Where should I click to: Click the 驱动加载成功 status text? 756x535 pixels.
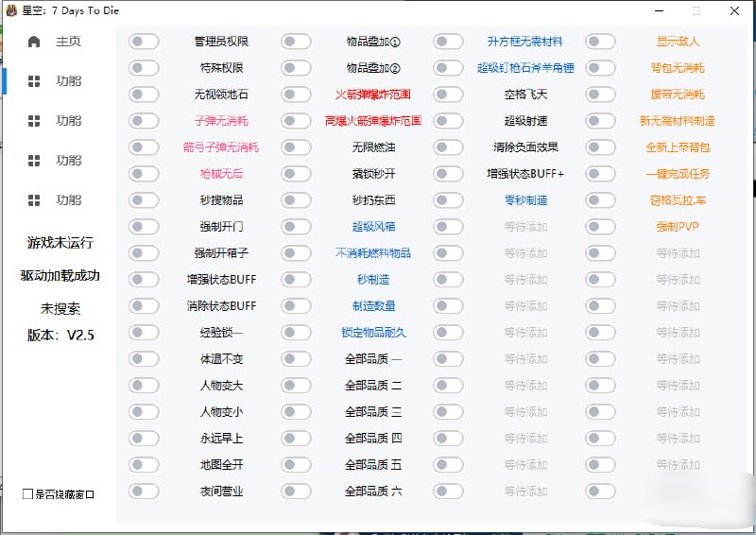(60, 275)
